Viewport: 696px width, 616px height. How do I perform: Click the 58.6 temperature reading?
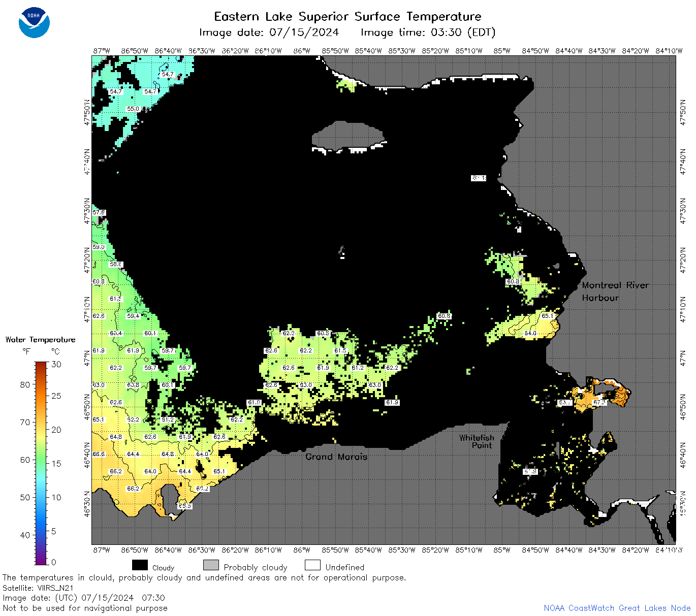[x=116, y=265]
